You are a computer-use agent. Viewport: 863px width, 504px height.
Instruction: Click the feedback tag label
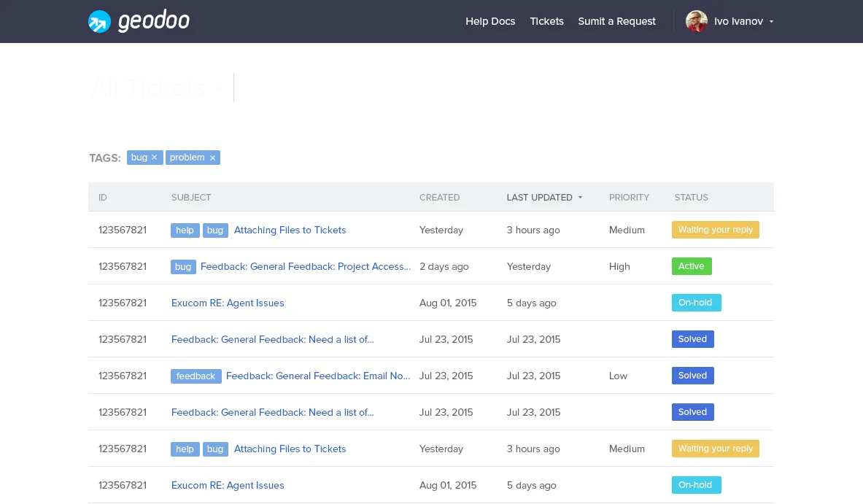pyautogui.click(x=196, y=376)
